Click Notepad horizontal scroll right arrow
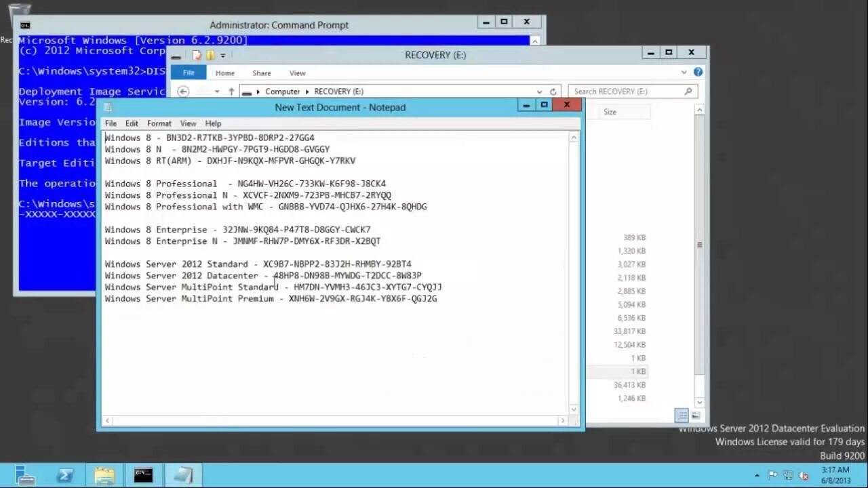The width and height of the screenshot is (868, 488). pos(563,420)
